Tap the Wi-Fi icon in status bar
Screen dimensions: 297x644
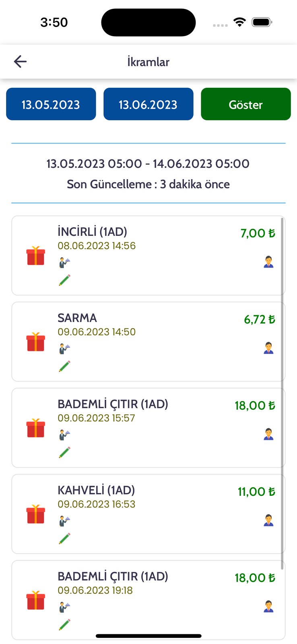point(240,22)
